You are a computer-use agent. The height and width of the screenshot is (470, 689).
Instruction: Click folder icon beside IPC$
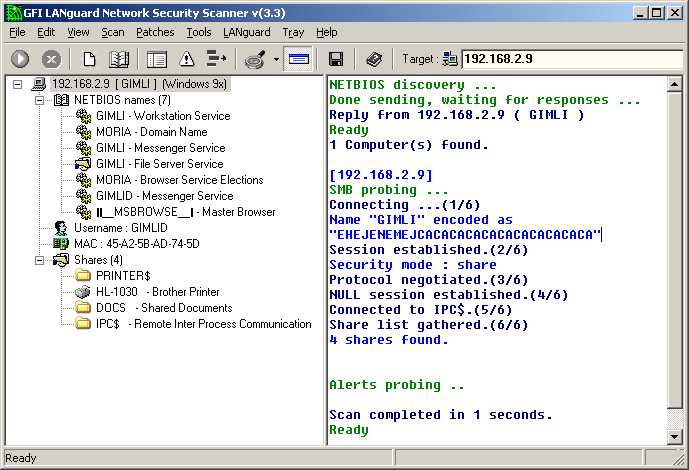(x=83, y=324)
